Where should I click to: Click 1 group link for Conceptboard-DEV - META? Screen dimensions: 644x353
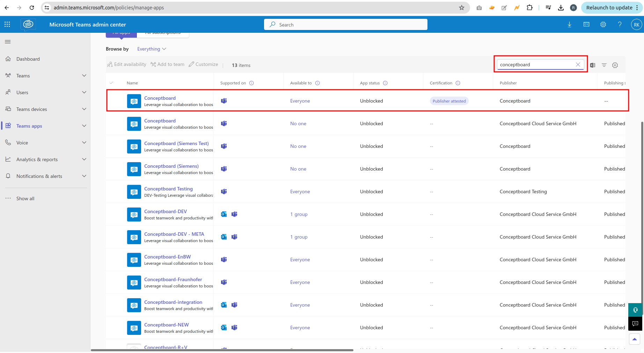[299, 237]
